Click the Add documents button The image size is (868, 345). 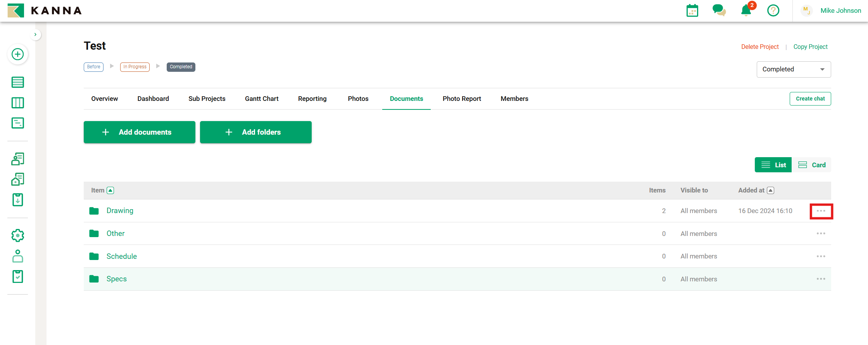[x=139, y=132]
